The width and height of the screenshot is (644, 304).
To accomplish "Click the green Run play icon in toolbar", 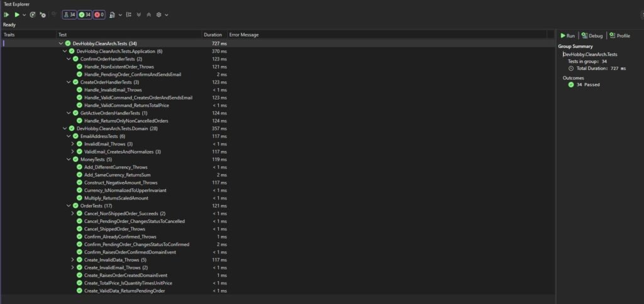I will click(17, 14).
